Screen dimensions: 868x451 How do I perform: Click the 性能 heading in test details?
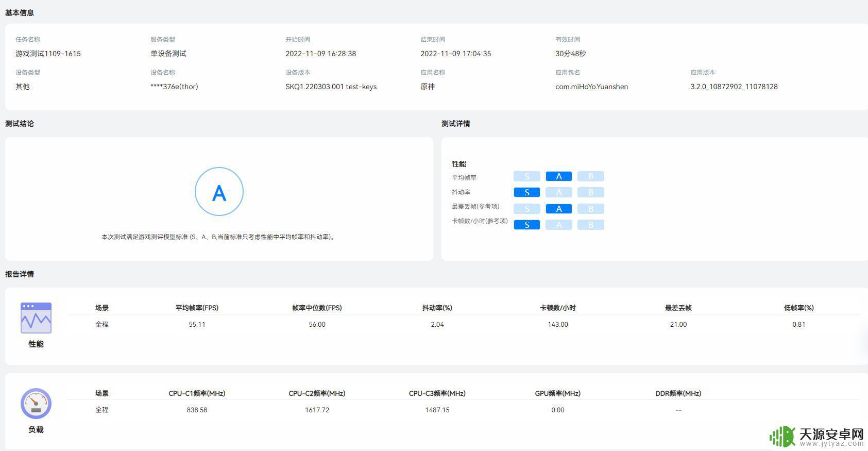459,164
